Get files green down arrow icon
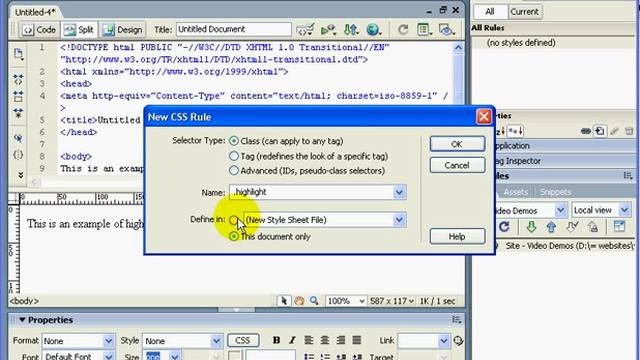 pos(531,227)
